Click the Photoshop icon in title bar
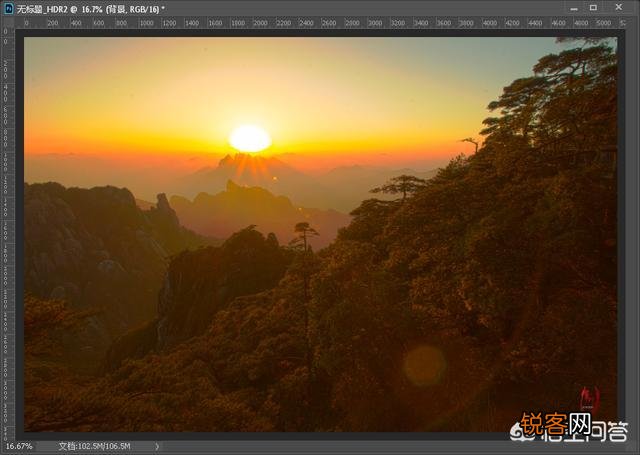 (9, 8)
